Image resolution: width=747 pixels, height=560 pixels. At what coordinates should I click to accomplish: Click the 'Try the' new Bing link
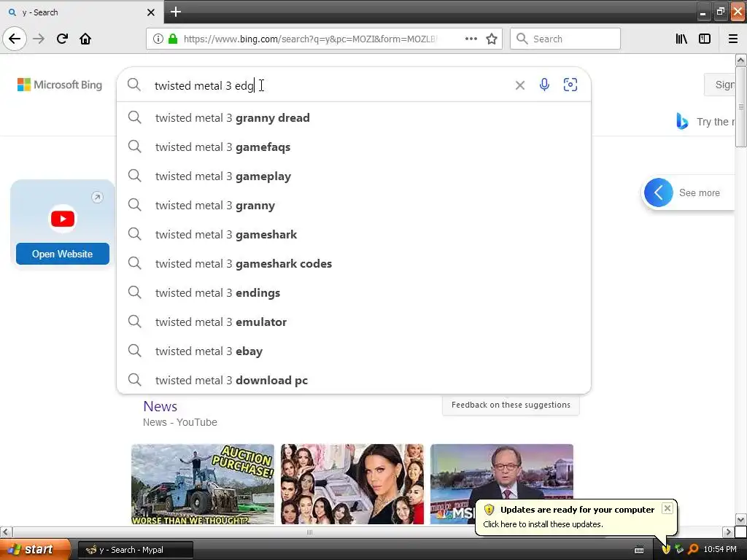715,122
